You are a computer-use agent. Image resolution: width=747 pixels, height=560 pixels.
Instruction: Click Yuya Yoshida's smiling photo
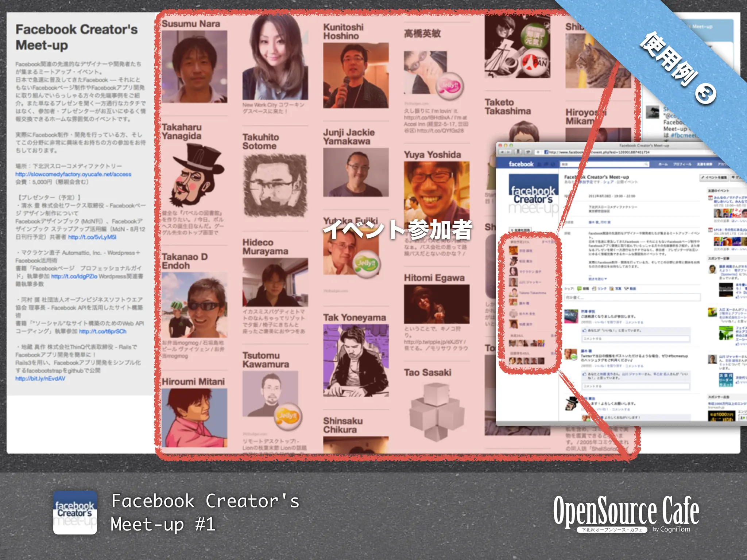437,193
